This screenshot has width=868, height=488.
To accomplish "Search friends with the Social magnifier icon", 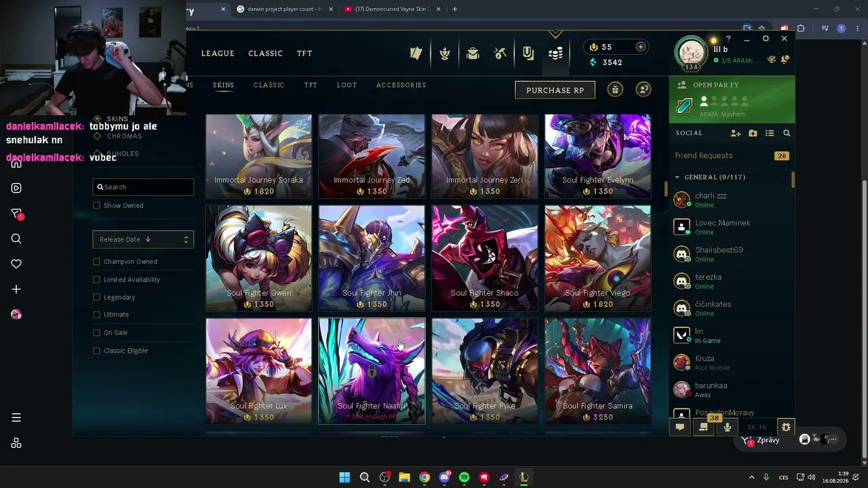I will click(x=787, y=134).
